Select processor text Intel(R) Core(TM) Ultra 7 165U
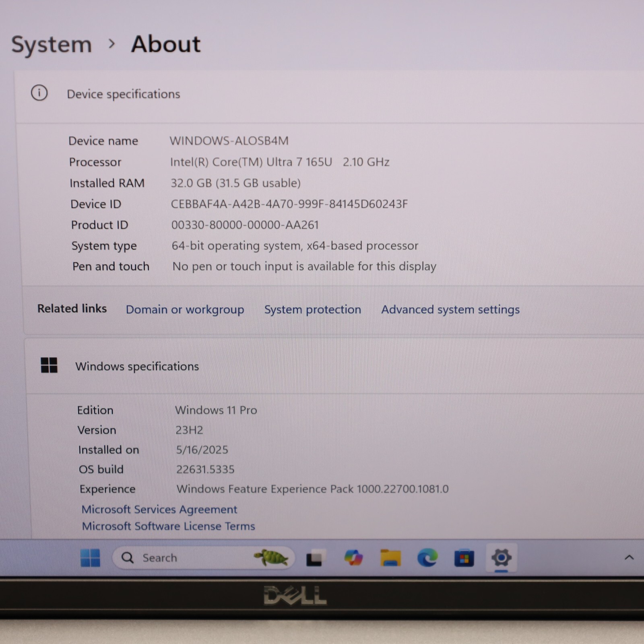 click(x=251, y=162)
